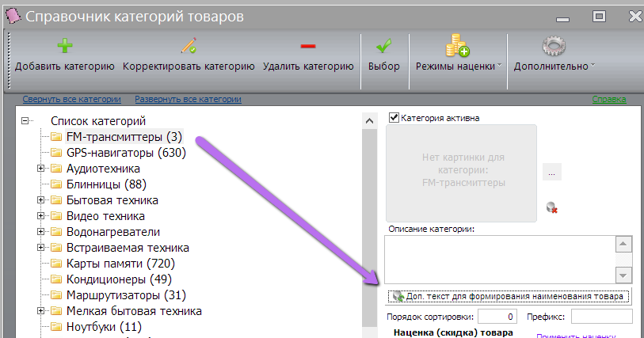Click the Удалить категорию label
Viewport: 644px width, 338px height.
308,66
